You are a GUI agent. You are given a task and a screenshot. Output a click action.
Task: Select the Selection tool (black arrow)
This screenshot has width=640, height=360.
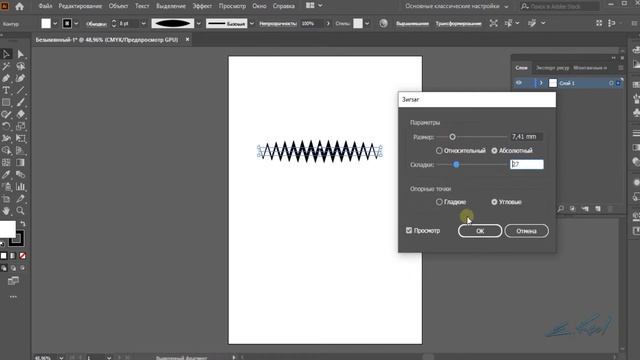6,54
